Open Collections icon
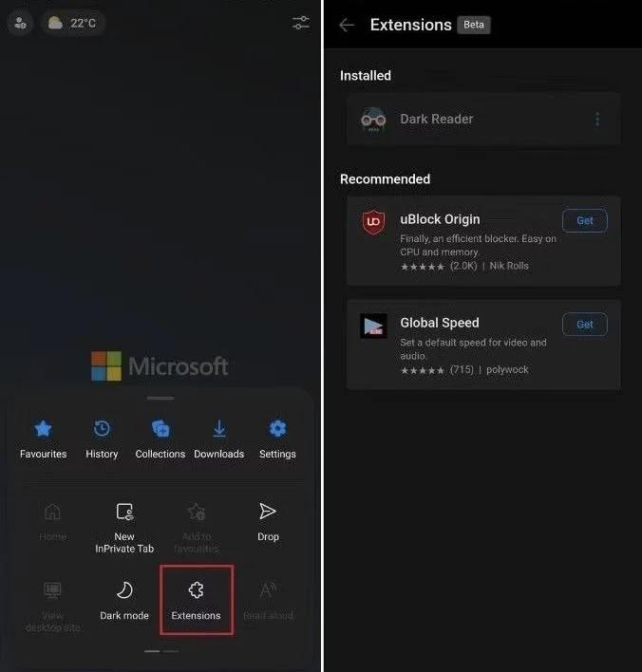This screenshot has width=642, height=672. (x=160, y=429)
